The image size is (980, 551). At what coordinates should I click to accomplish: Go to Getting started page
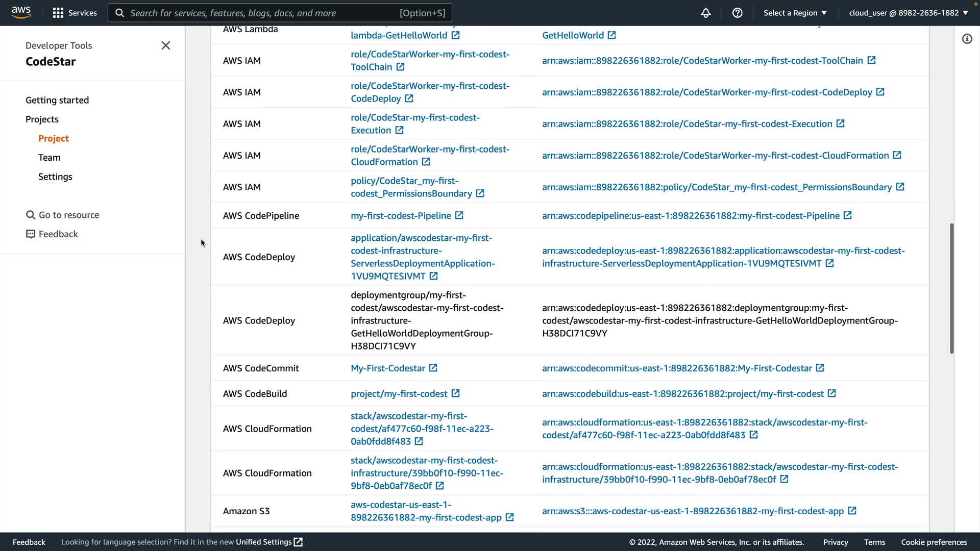57,100
